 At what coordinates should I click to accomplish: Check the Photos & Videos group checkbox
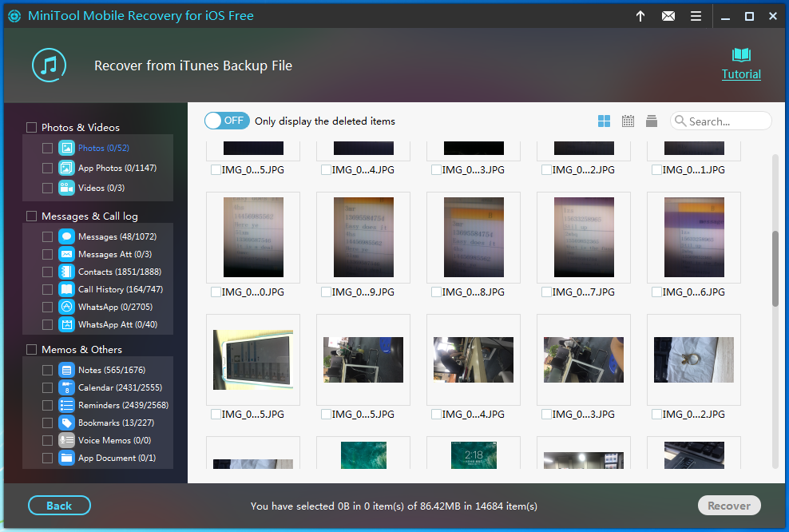pyautogui.click(x=31, y=127)
